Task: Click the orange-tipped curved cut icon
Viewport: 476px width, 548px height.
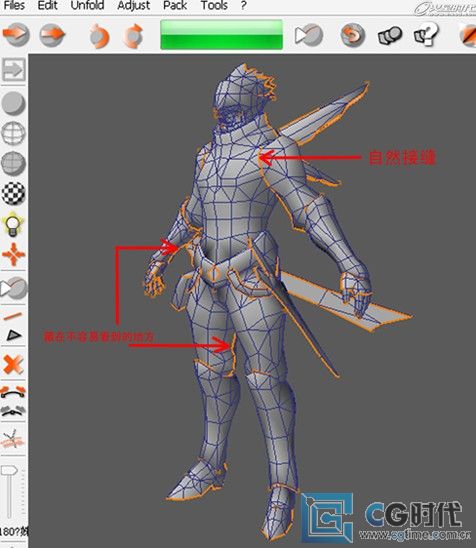Action: coord(13,392)
